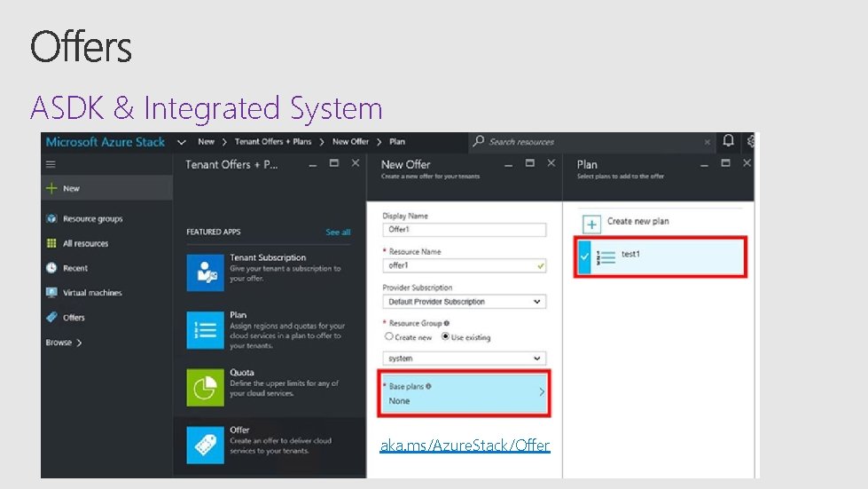The width and height of the screenshot is (868, 489).
Task: Open the system resource group dropdown
Action: click(464, 359)
